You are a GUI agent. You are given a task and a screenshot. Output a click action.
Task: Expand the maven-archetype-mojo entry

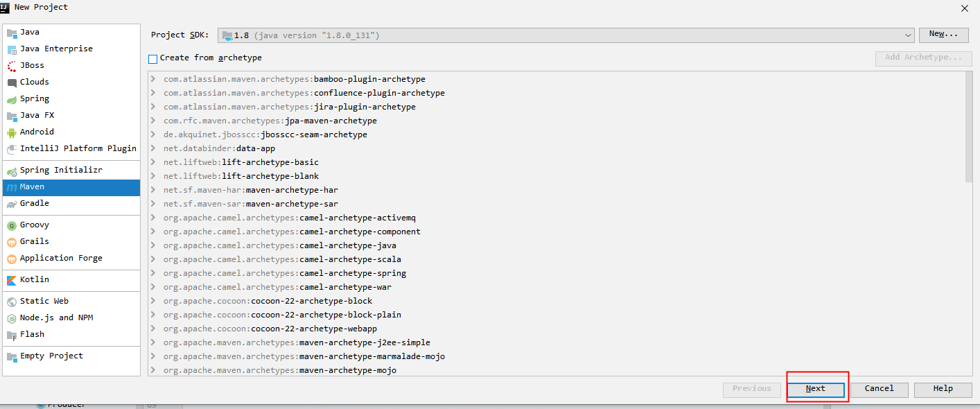tap(153, 370)
